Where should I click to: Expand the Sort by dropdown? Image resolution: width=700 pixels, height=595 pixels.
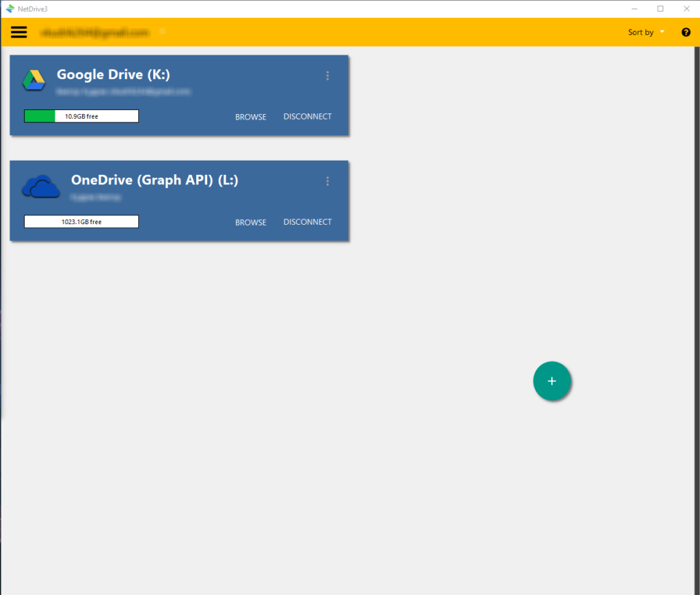(646, 32)
